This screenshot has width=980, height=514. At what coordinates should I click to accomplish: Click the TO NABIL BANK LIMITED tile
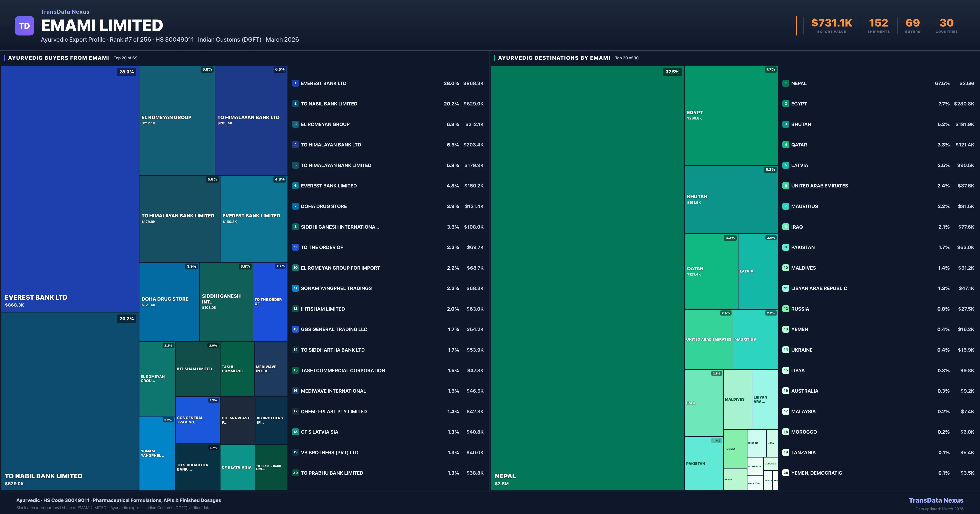pyautogui.click(x=70, y=401)
